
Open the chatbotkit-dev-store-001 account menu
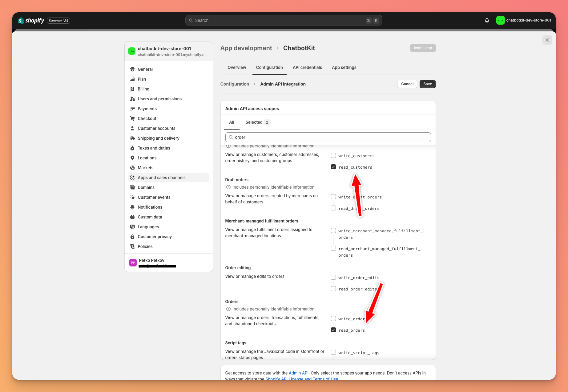[x=524, y=20]
